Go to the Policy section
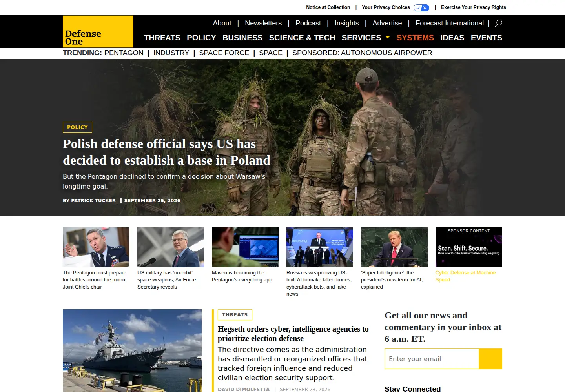The width and height of the screenshot is (565, 392). [x=201, y=38]
